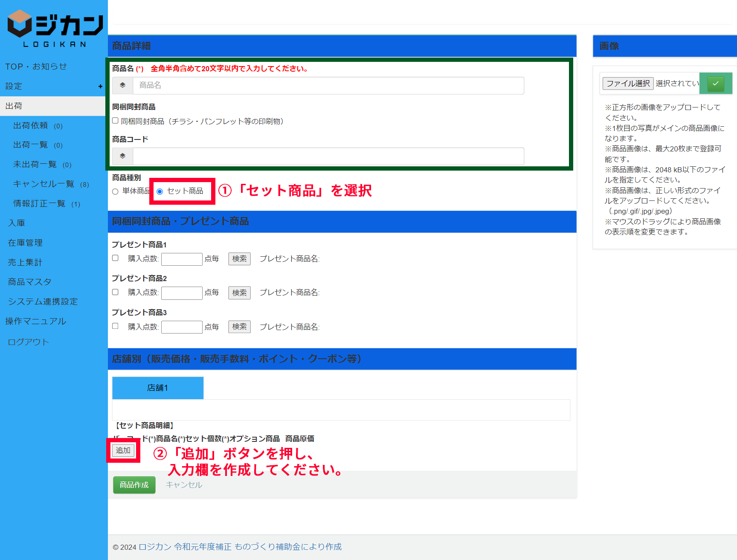The height and width of the screenshot is (560, 737).
Task: Tick the プレゼント商品1 checkbox
Action: click(115, 258)
